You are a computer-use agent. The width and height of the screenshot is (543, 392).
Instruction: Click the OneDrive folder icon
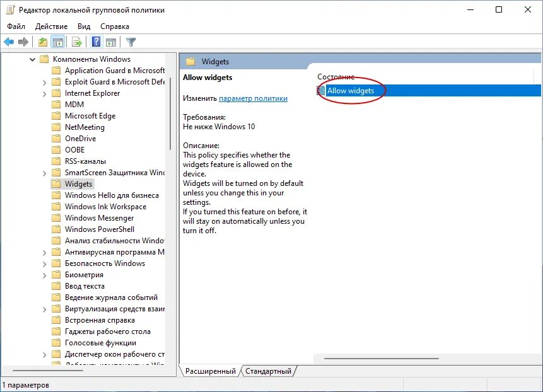[56, 139]
